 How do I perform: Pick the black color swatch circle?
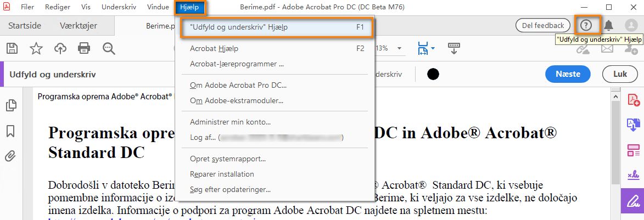point(433,74)
